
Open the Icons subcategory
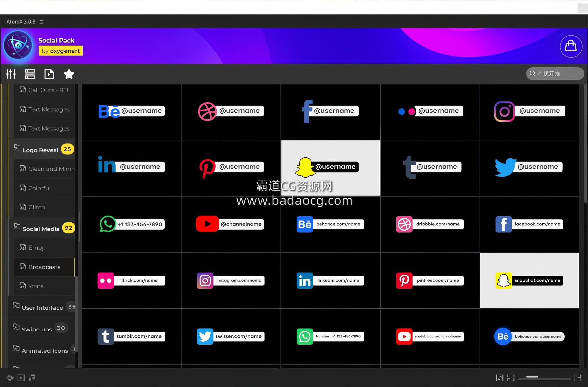(x=45, y=286)
